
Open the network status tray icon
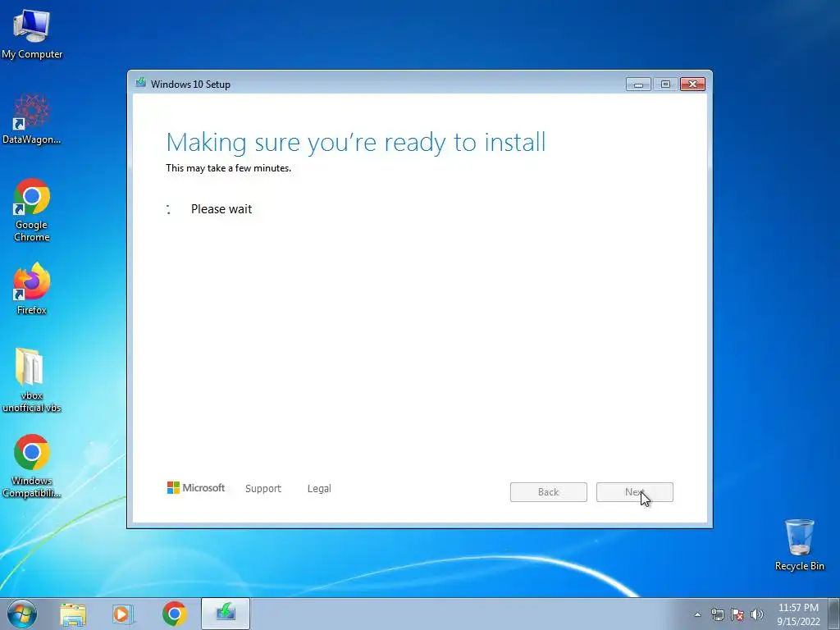[x=717, y=614]
